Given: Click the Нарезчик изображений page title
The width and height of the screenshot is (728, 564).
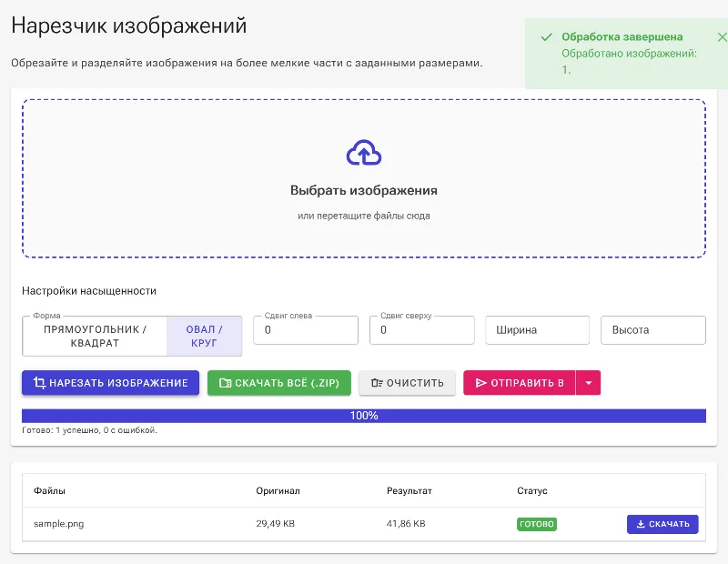Looking at the screenshot, I should pos(128,25).
